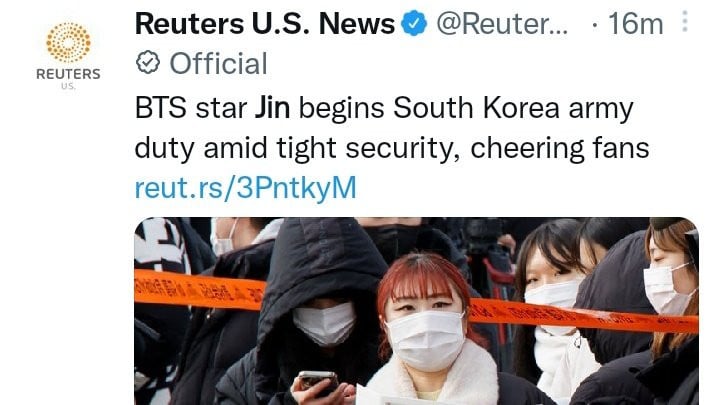The width and height of the screenshot is (720, 405).
Task: Click the masked woman at photo right edge
Action: 672,312
